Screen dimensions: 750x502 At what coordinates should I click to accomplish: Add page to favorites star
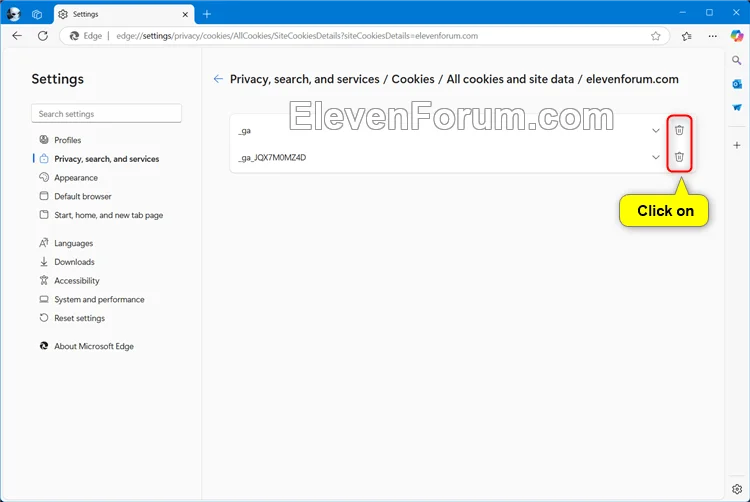(x=655, y=36)
